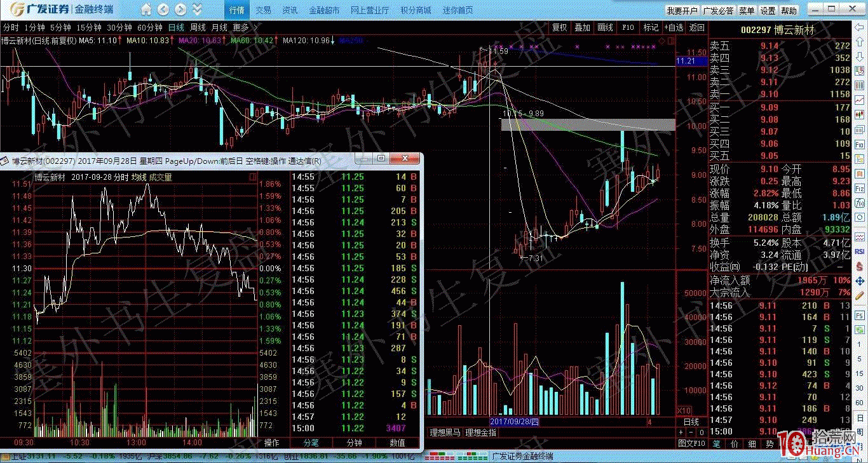Switch the popup to the 分钟 tab

pos(354,443)
